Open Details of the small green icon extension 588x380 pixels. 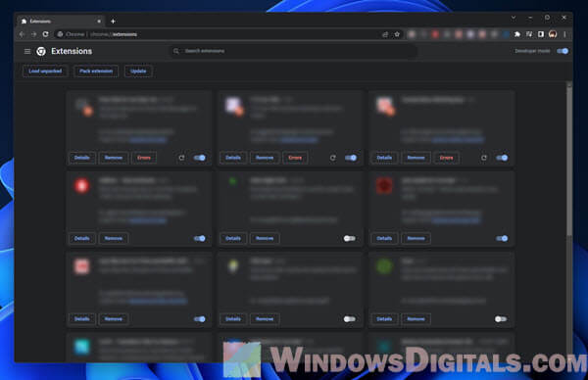pos(233,238)
